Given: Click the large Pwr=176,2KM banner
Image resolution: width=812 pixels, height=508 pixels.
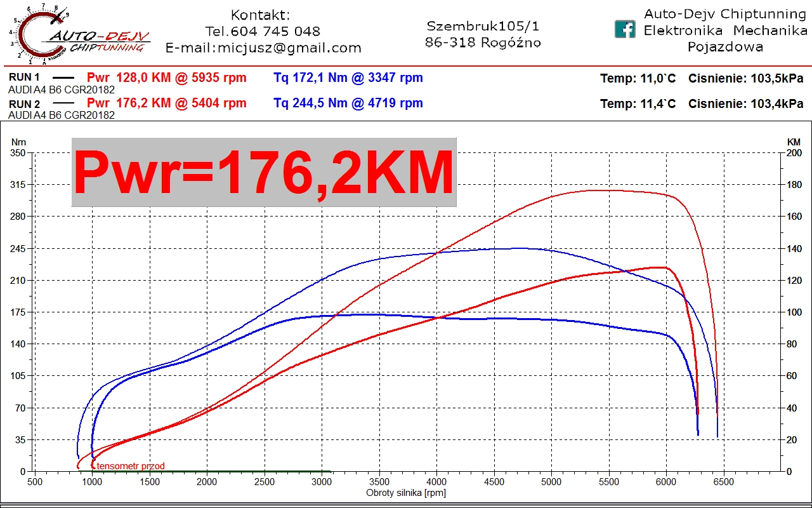Looking at the screenshot, I should pos(264,172).
